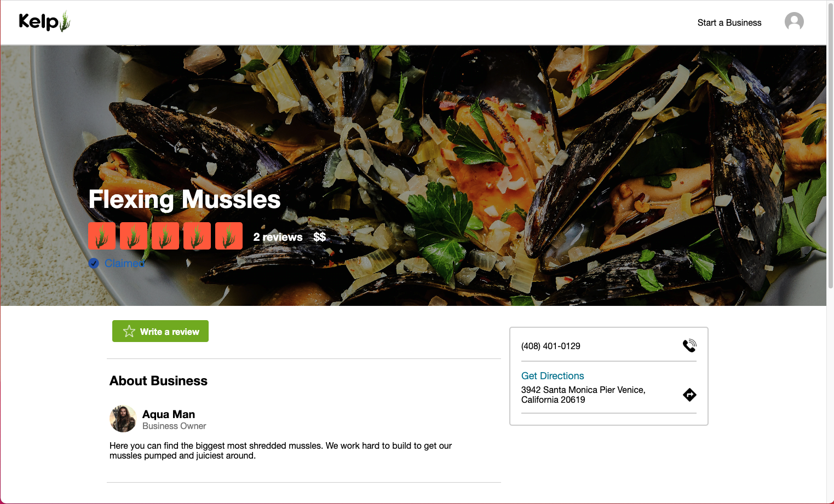The image size is (834, 504).
Task: Open Start a Business menu item
Action: tap(729, 22)
